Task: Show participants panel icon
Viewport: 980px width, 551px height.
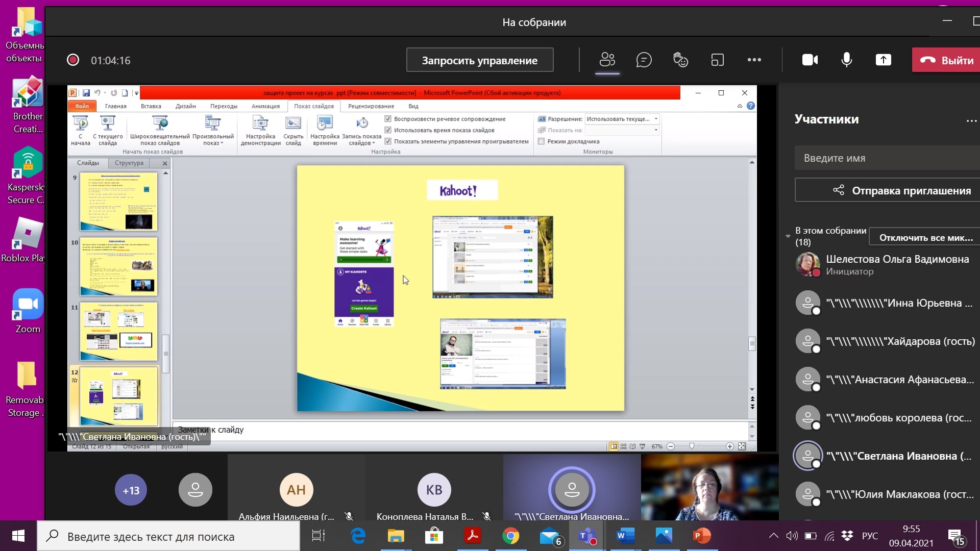Action: (x=607, y=60)
